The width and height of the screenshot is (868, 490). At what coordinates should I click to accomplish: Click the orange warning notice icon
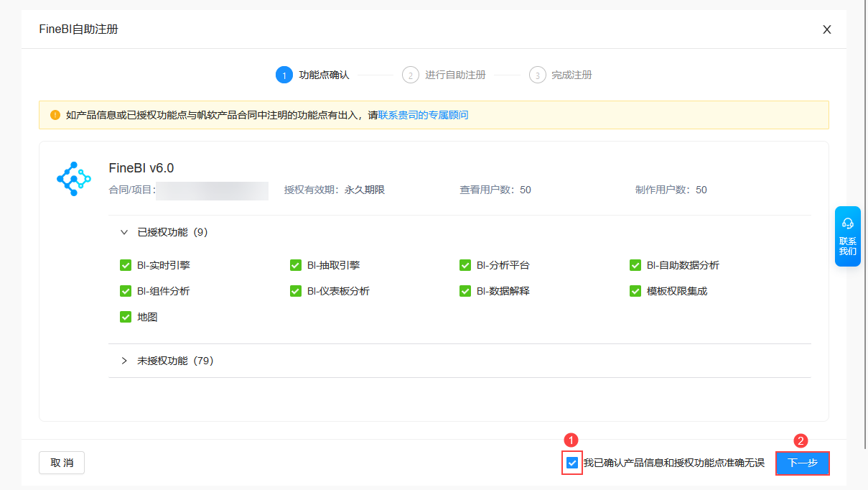[55, 115]
